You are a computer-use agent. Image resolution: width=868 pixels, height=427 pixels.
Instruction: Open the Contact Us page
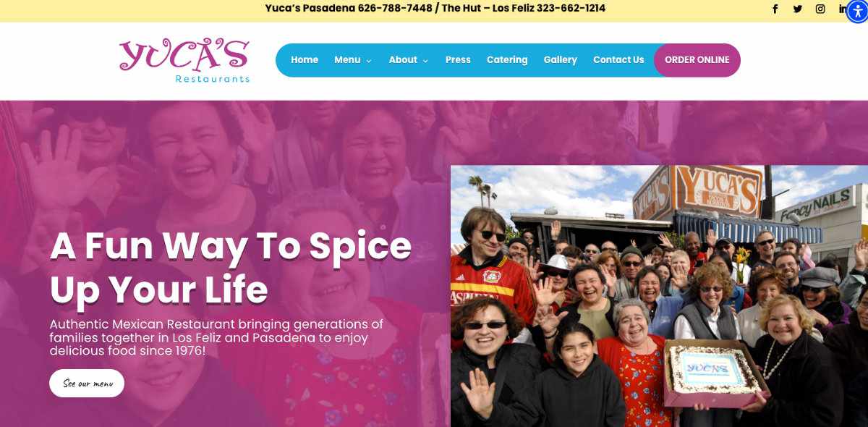618,60
